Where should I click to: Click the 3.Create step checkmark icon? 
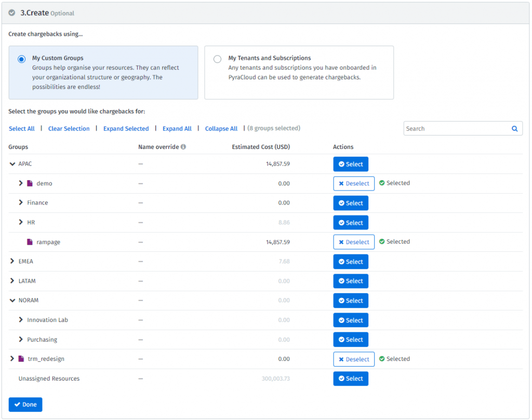pyautogui.click(x=12, y=13)
